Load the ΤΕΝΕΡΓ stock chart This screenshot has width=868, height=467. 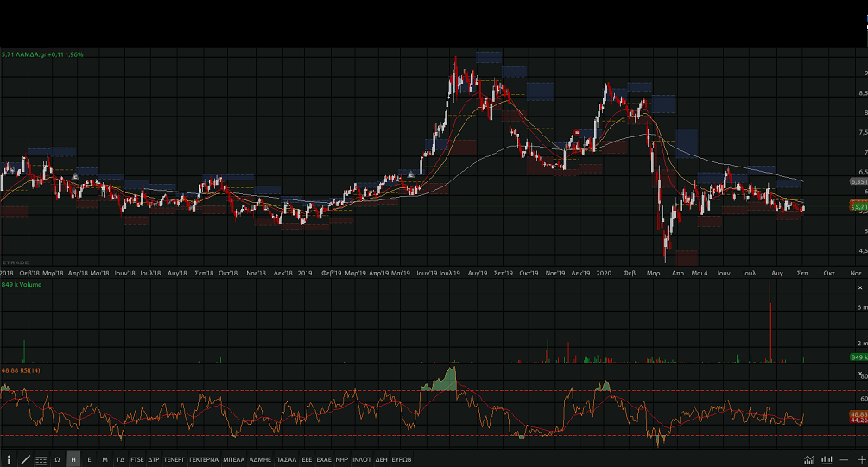tap(174, 459)
